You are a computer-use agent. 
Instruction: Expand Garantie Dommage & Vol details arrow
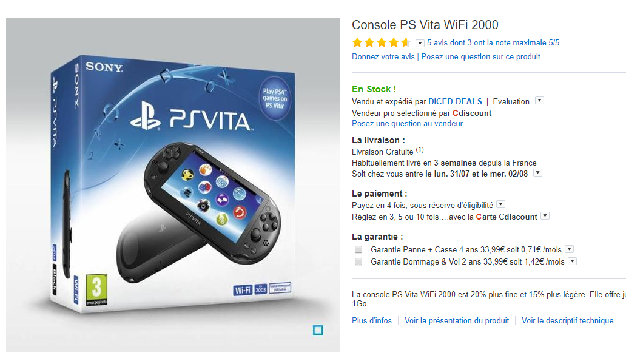pyautogui.click(x=572, y=261)
